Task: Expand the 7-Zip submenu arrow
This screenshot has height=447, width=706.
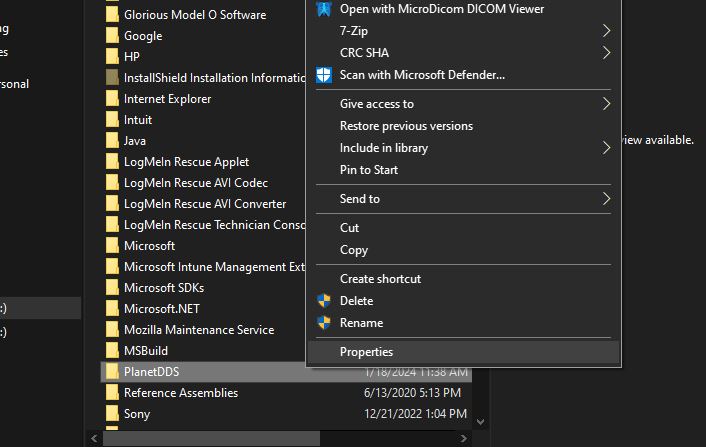Action: (x=606, y=31)
